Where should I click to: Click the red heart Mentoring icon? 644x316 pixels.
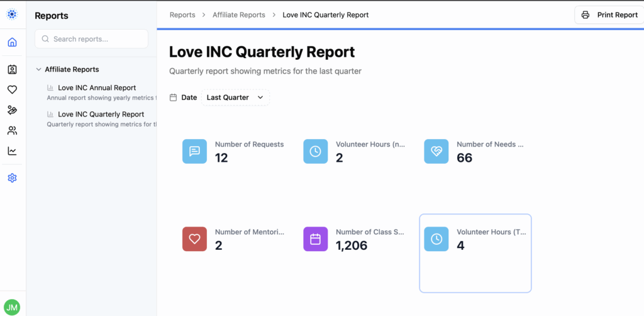195,239
